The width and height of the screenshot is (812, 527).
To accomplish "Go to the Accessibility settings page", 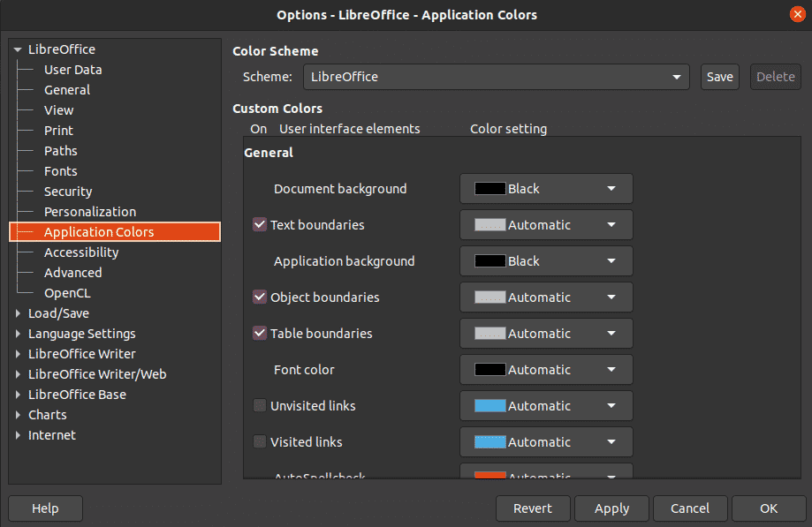I will coord(81,252).
